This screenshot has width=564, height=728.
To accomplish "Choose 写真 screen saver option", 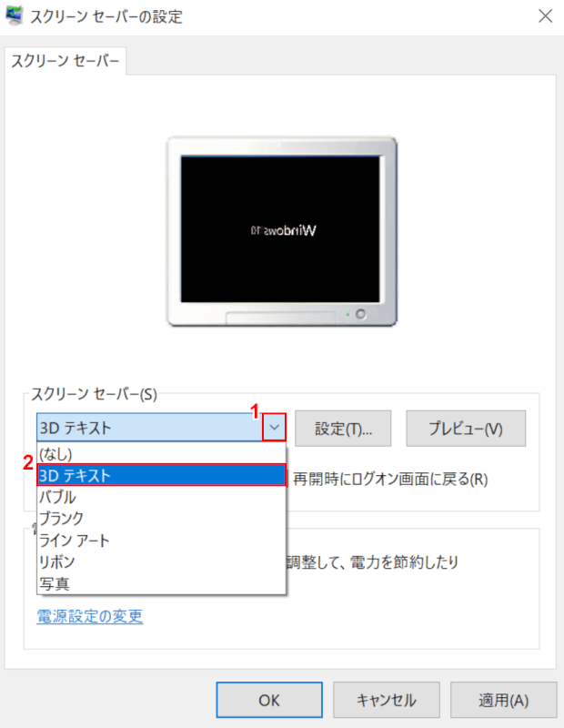I will click(x=161, y=583).
